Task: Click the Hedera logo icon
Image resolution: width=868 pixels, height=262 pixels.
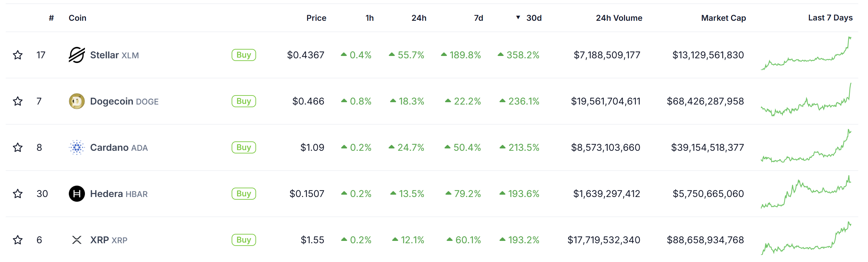Action: (77, 194)
